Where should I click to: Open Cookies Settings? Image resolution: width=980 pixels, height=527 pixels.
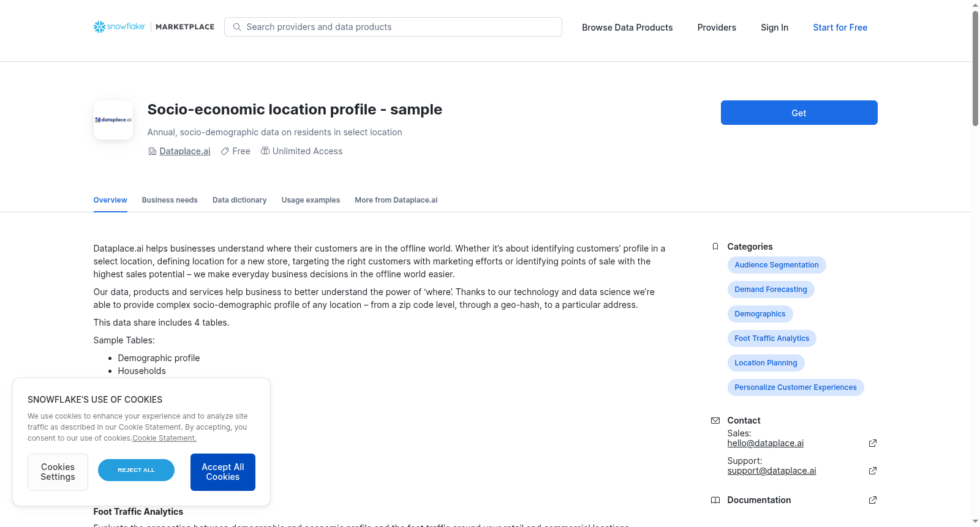point(58,472)
